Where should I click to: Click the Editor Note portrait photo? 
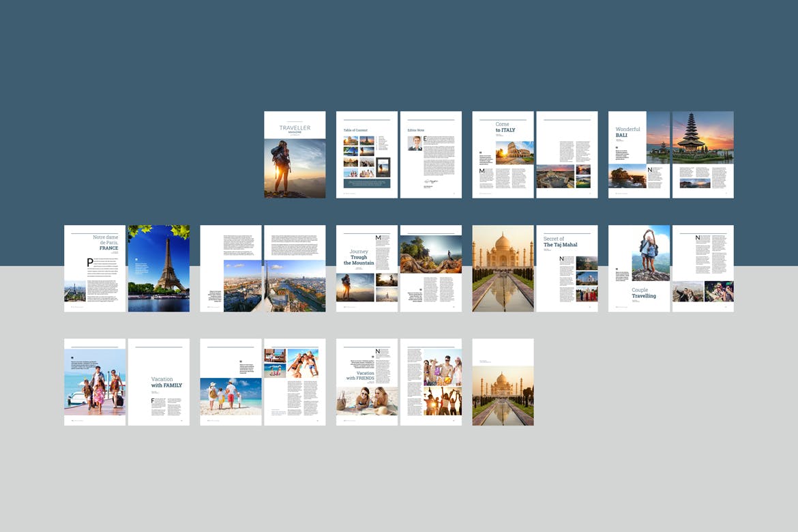(x=414, y=144)
